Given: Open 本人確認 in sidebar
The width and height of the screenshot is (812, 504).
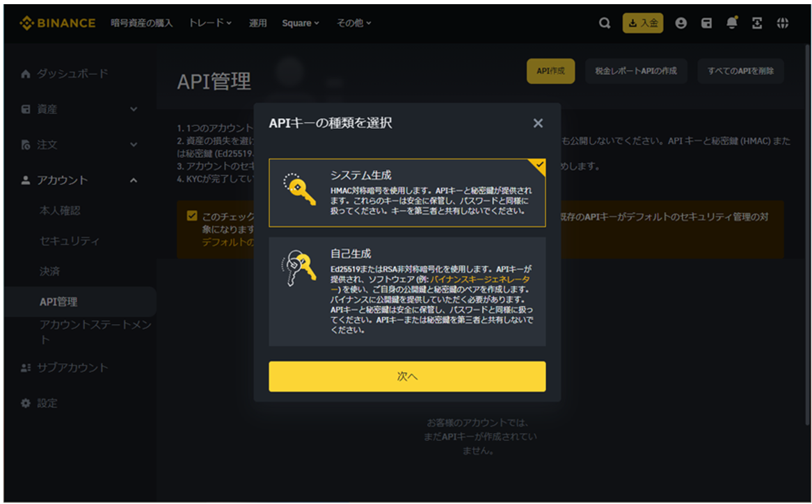Looking at the screenshot, I should pyautogui.click(x=60, y=211).
